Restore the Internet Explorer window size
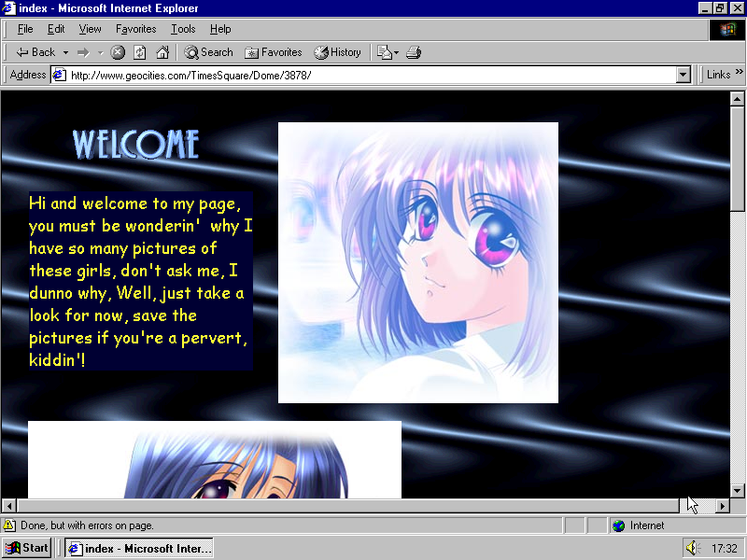This screenshot has height=560, width=747. [x=720, y=8]
